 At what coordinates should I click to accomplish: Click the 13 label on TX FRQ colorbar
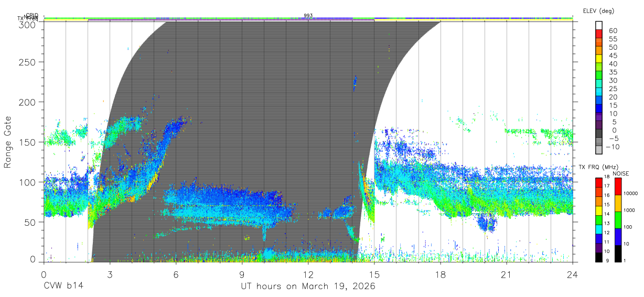[607, 224]
